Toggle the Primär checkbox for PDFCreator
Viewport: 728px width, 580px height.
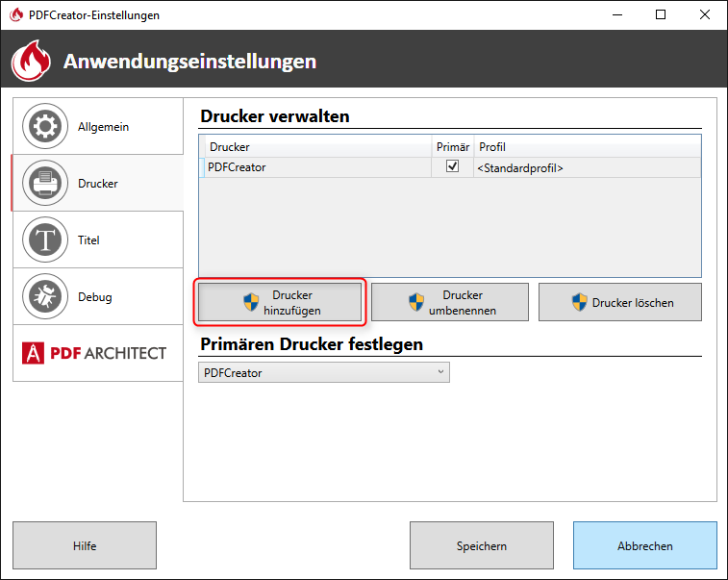pyautogui.click(x=452, y=167)
